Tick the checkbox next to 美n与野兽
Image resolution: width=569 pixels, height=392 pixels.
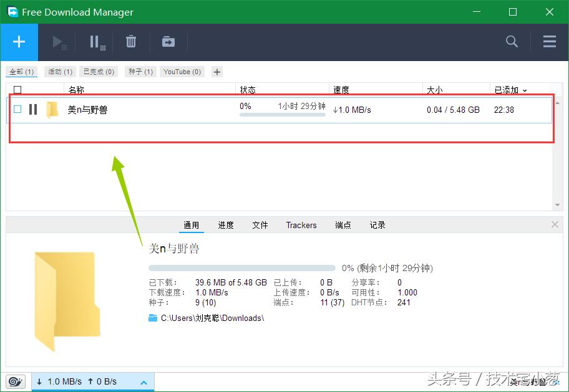(17, 109)
